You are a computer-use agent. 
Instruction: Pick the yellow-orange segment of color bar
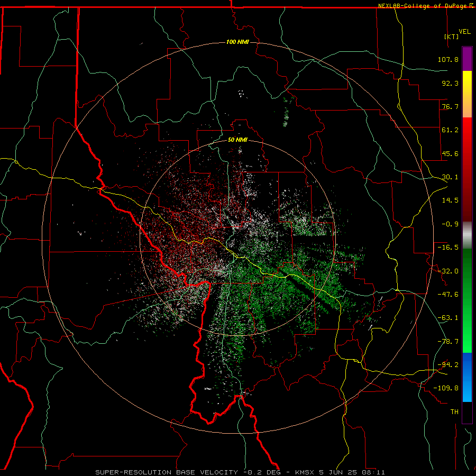pyautogui.click(x=467, y=94)
